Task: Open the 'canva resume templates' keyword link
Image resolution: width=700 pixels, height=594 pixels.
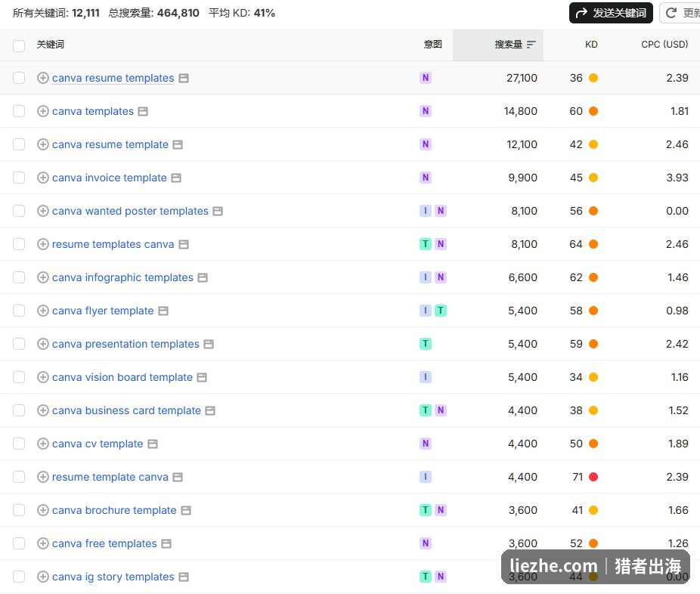Action: pos(113,78)
